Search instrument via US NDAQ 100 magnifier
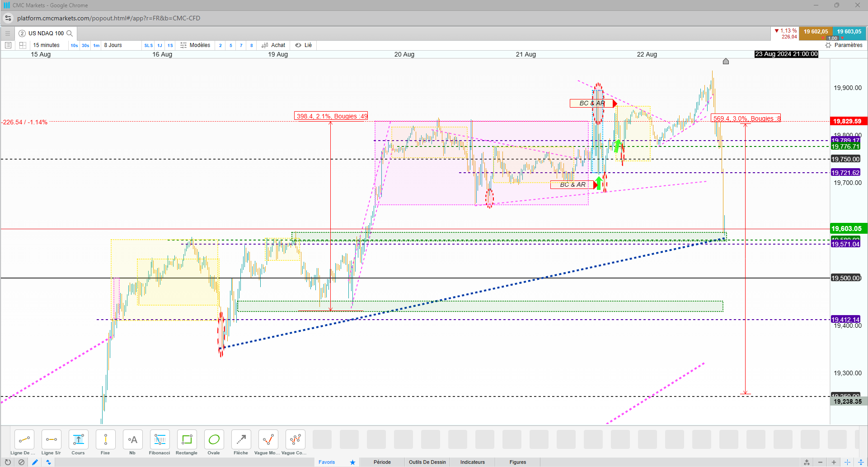Image resolution: width=868 pixels, height=467 pixels. click(x=70, y=33)
